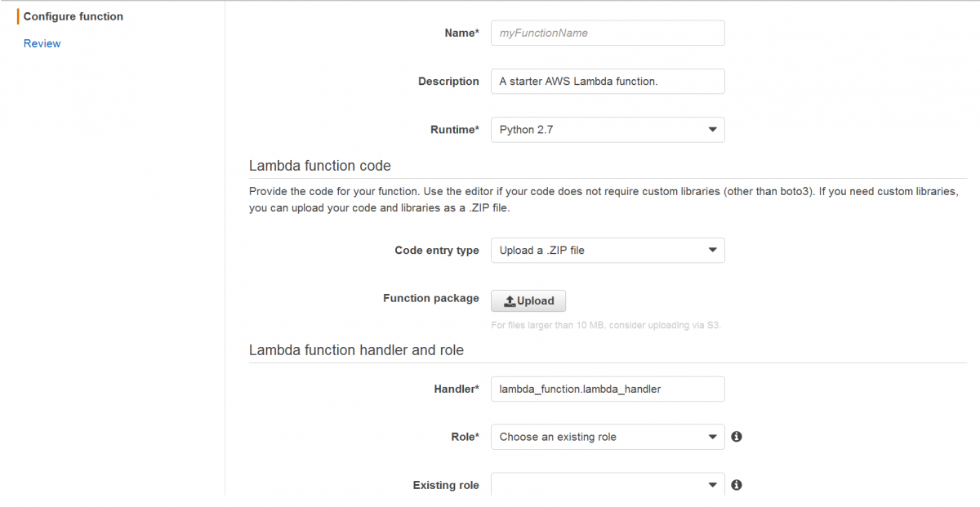Click the Lambda function handler and role heading
Screen dimensions: 980x507
pyautogui.click(x=356, y=350)
